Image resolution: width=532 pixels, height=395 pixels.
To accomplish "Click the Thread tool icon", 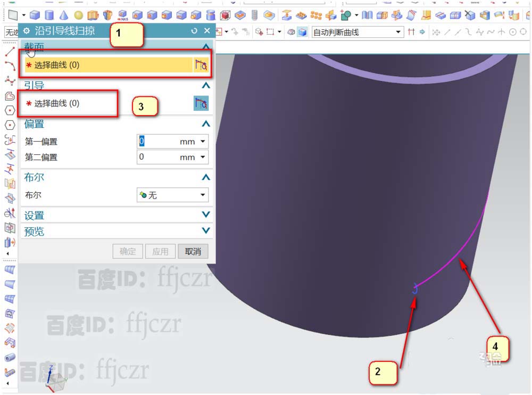I will (254, 15).
